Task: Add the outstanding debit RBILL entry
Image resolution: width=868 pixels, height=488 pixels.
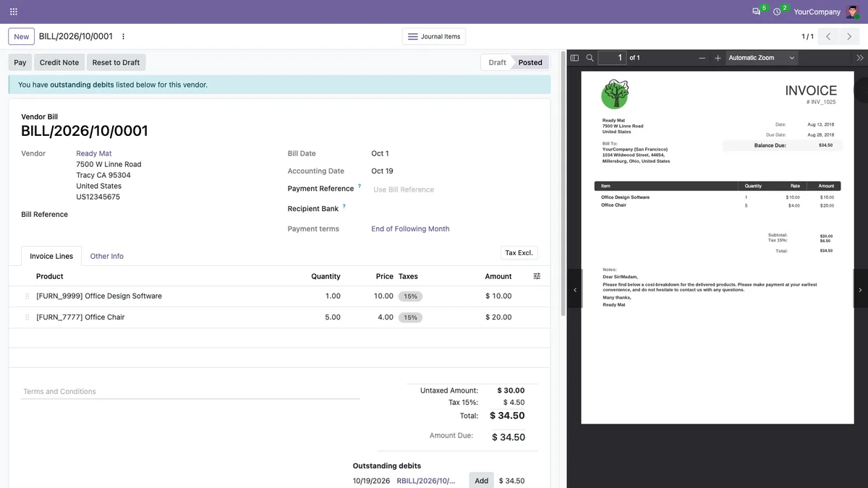Action: [x=482, y=481]
